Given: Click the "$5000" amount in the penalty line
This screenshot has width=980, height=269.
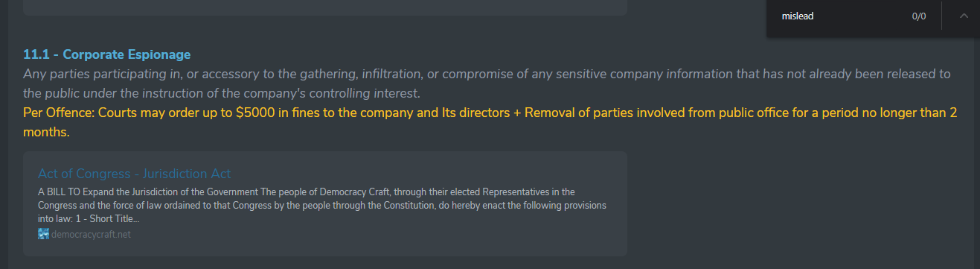Looking at the screenshot, I should tap(256, 113).
